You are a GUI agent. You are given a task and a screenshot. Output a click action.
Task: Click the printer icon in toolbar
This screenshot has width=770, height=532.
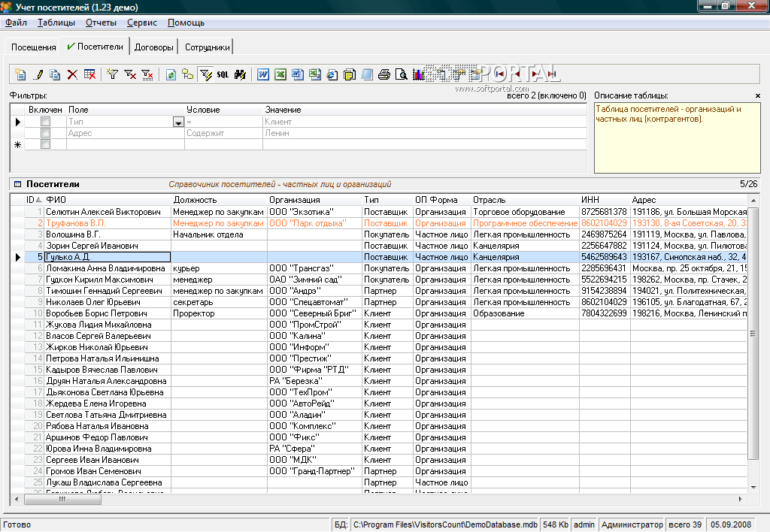383,74
